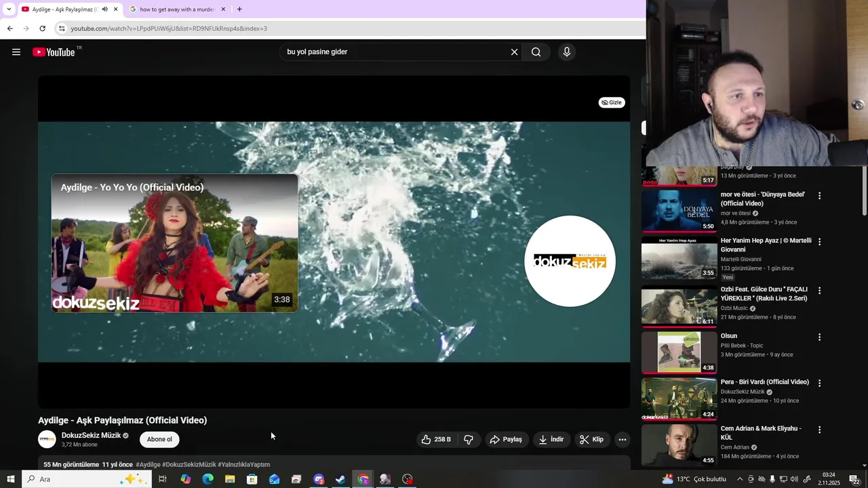Launch Microsoft Edge from taskbar
This screenshot has height=488, width=868.
(208, 479)
